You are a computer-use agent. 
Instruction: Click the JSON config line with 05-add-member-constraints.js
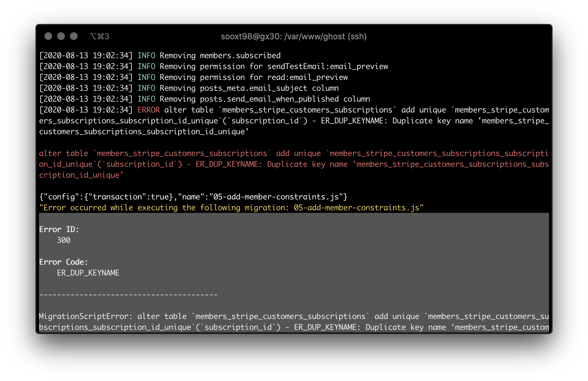(193, 197)
